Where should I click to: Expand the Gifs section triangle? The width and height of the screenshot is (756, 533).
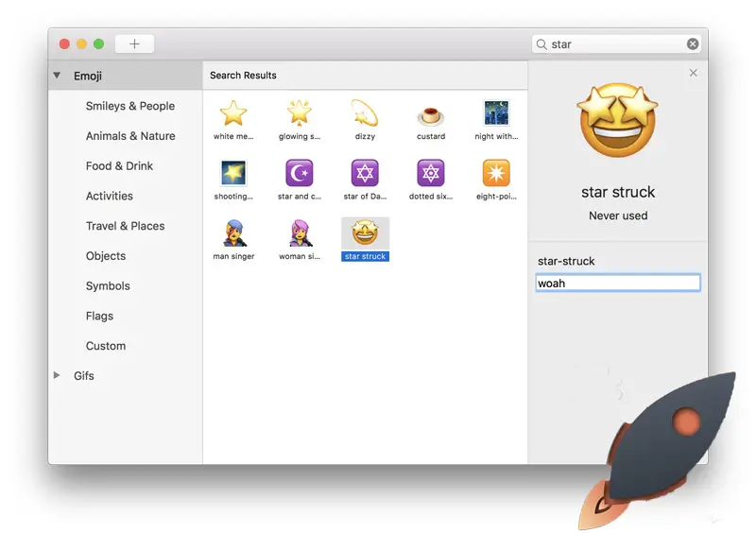(57, 375)
